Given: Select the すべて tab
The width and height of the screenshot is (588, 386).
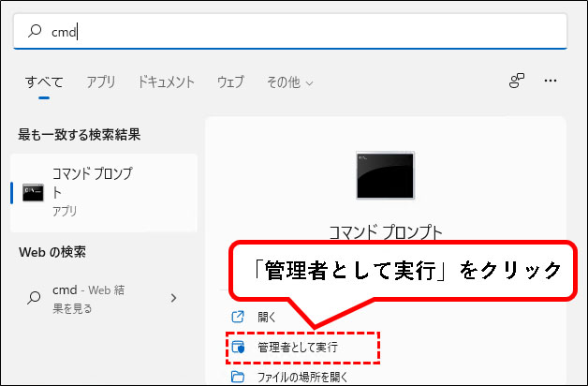Looking at the screenshot, I should click(x=44, y=82).
